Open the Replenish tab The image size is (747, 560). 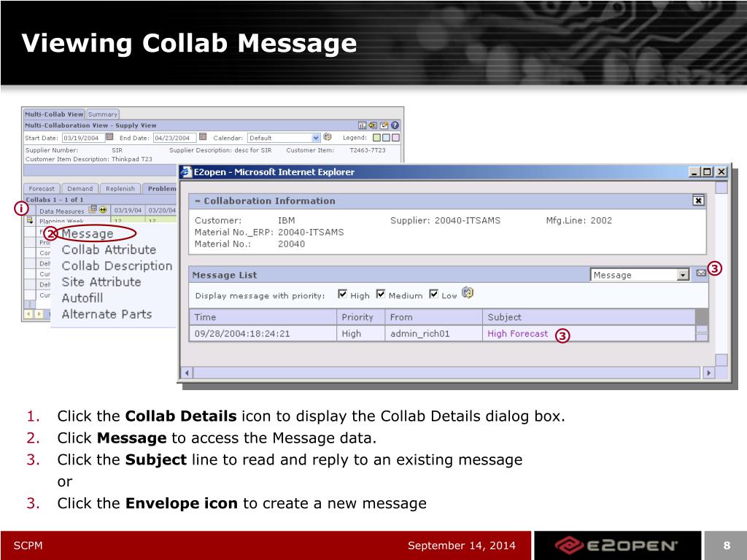pyautogui.click(x=120, y=189)
